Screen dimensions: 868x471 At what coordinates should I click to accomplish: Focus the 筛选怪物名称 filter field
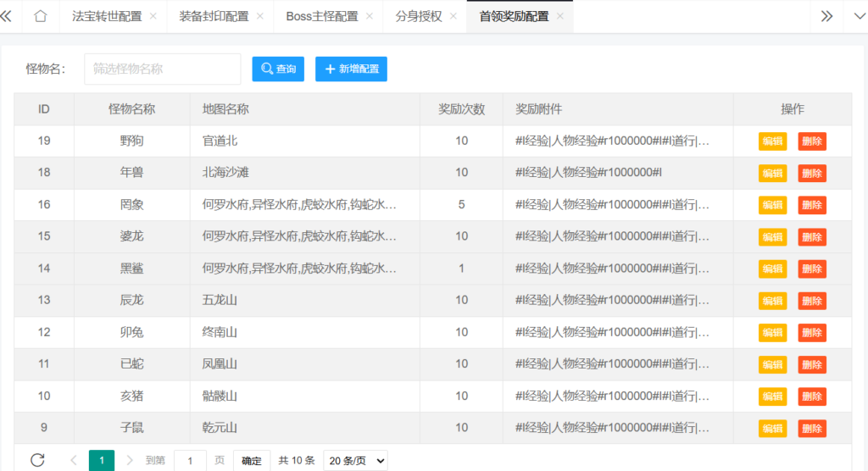162,69
